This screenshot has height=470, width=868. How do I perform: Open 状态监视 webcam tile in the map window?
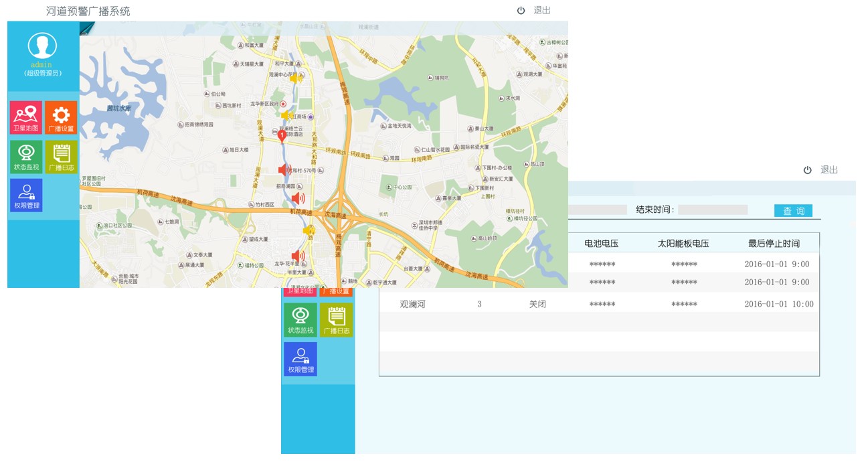(26, 157)
